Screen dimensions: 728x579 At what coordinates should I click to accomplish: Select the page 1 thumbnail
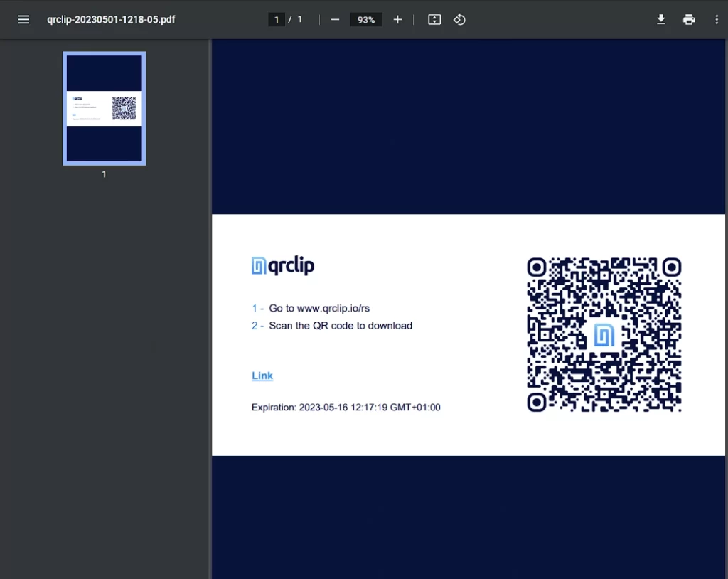pyautogui.click(x=104, y=108)
